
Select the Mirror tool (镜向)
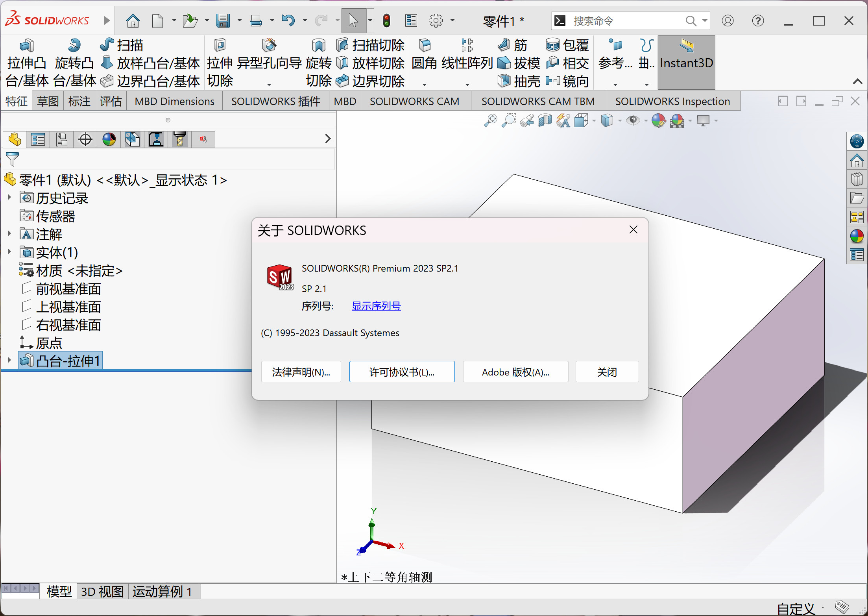point(567,81)
